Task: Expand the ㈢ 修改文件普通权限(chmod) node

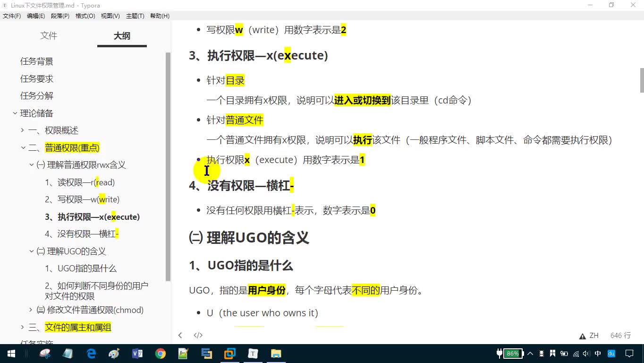Action: (x=31, y=310)
